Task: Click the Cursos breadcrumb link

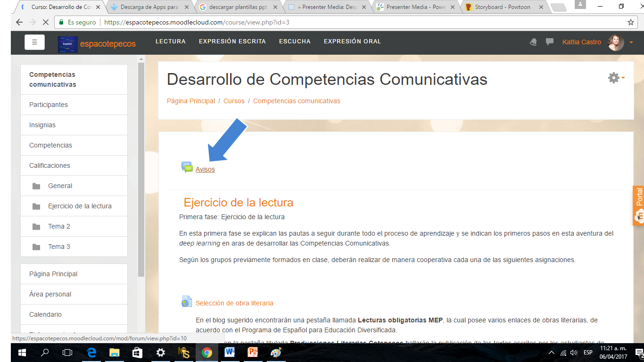Action: click(x=234, y=101)
